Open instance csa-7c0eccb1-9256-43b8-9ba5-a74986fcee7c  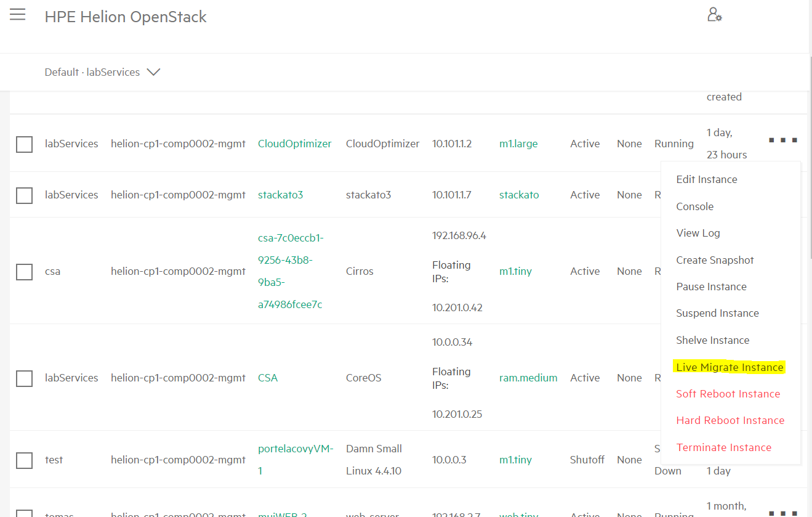(291, 271)
